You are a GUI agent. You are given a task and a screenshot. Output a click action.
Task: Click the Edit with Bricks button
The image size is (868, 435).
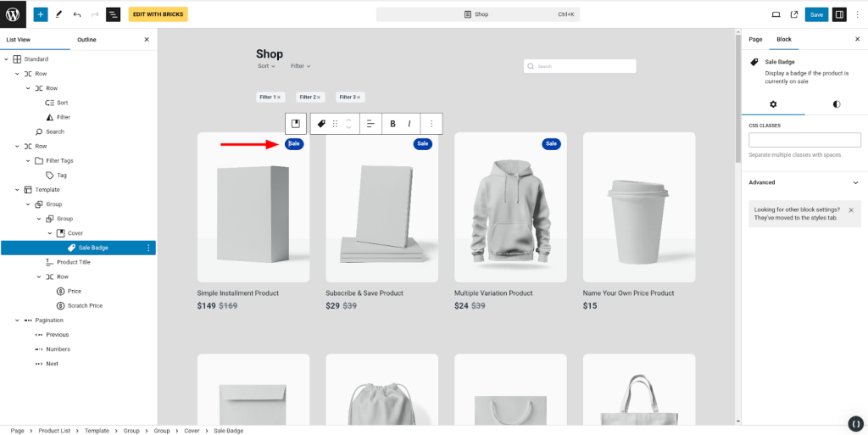[158, 14]
